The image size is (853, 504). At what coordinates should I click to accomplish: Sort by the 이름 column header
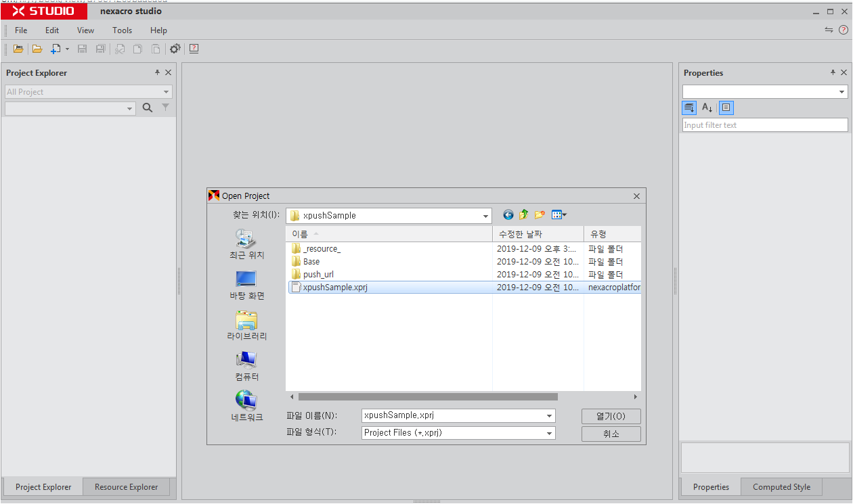pos(389,234)
